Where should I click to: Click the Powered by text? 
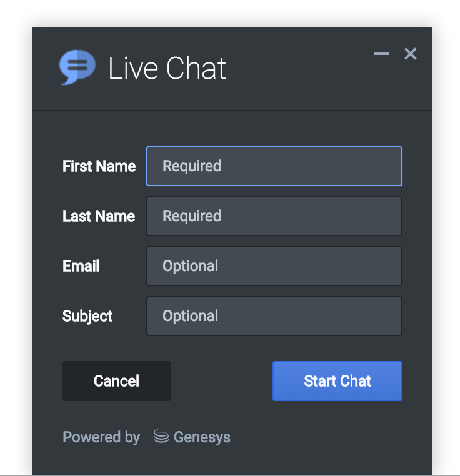[x=101, y=437]
